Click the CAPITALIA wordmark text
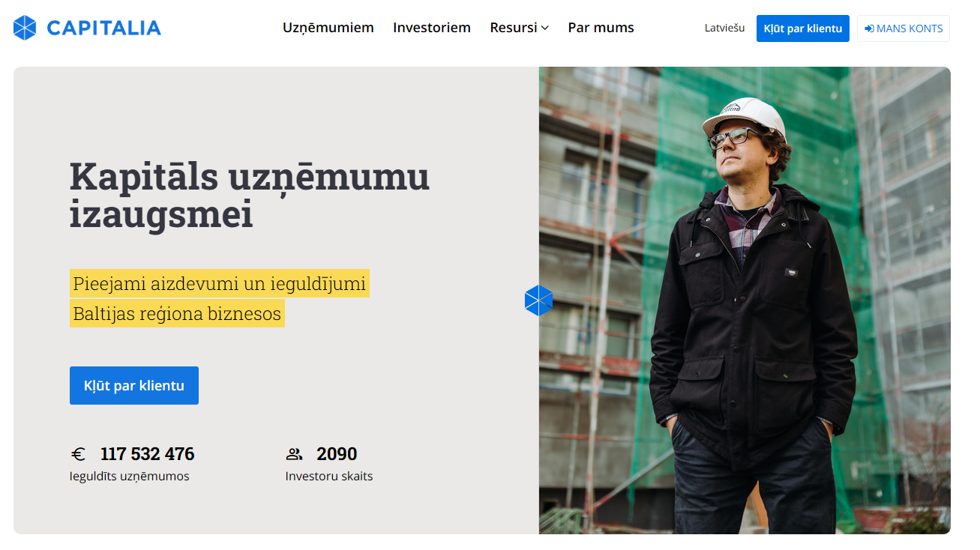This screenshot has height=550, width=980. (103, 28)
